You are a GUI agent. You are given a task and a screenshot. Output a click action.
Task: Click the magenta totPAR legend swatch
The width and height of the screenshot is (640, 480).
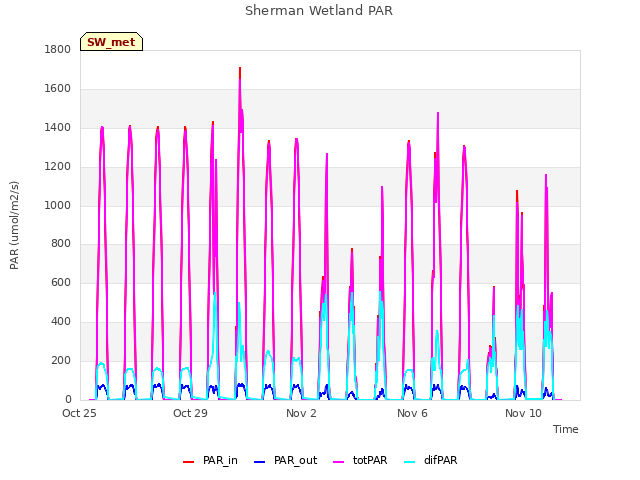click(338, 462)
